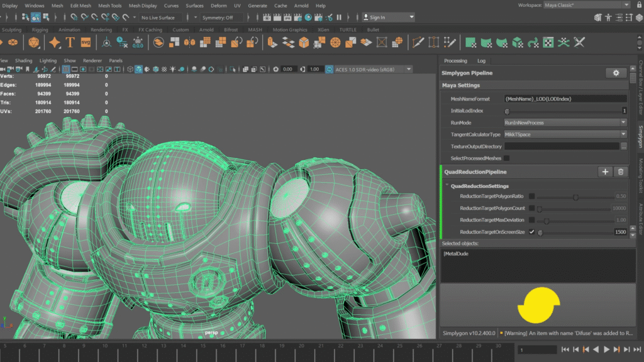Delete the QuadReductionPipeline using the trash icon
Screen dimensions: 644x362
point(620,172)
